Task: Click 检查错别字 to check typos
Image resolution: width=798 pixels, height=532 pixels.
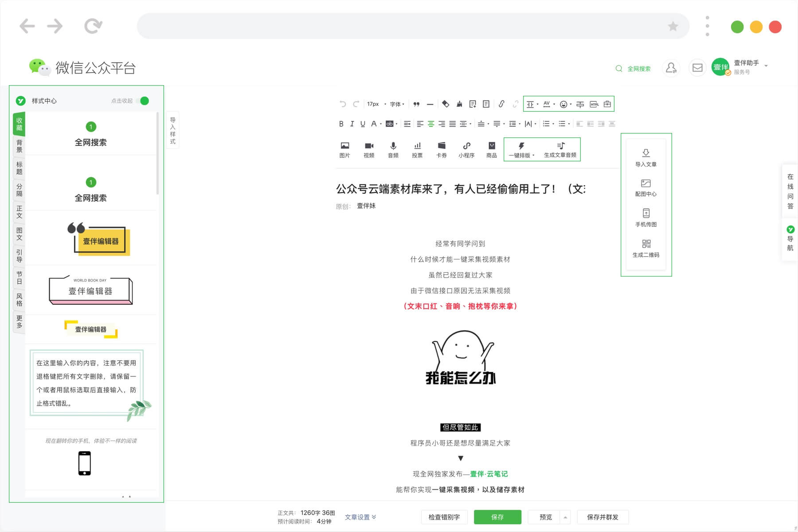Action: [444, 517]
